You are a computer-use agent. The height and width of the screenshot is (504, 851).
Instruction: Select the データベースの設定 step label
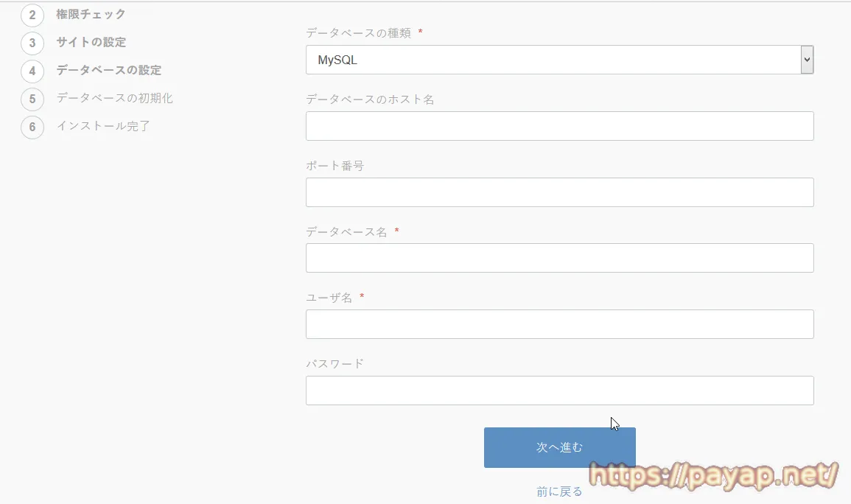pyautogui.click(x=108, y=70)
